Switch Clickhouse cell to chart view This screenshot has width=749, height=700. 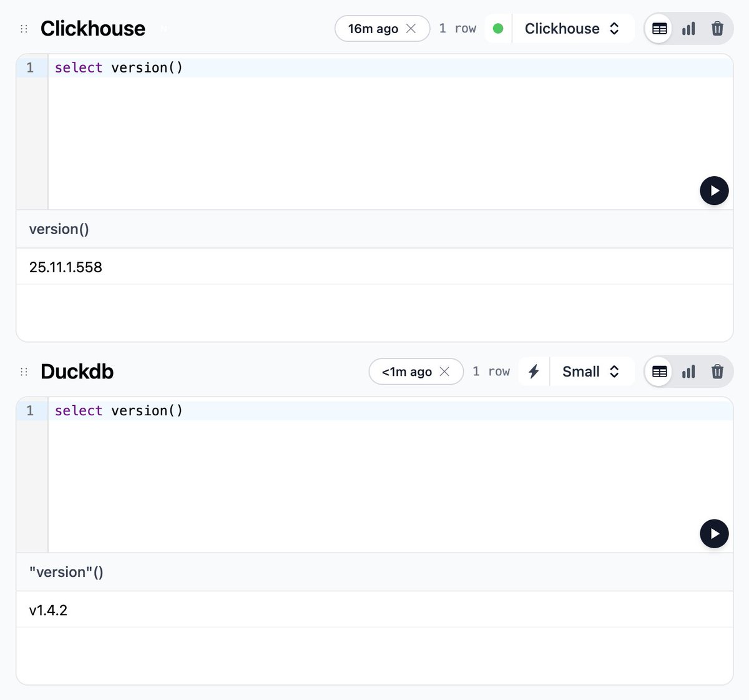(x=688, y=29)
